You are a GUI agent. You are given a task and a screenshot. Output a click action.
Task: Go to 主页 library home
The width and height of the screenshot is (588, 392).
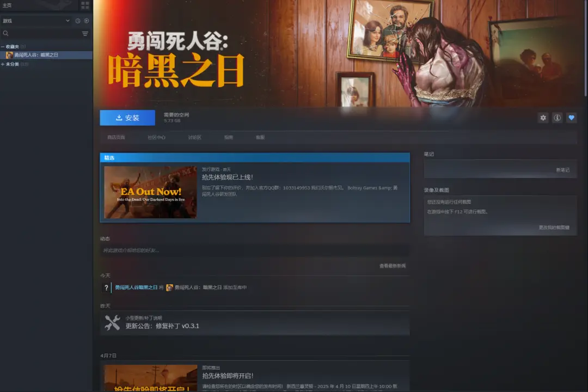click(x=7, y=5)
